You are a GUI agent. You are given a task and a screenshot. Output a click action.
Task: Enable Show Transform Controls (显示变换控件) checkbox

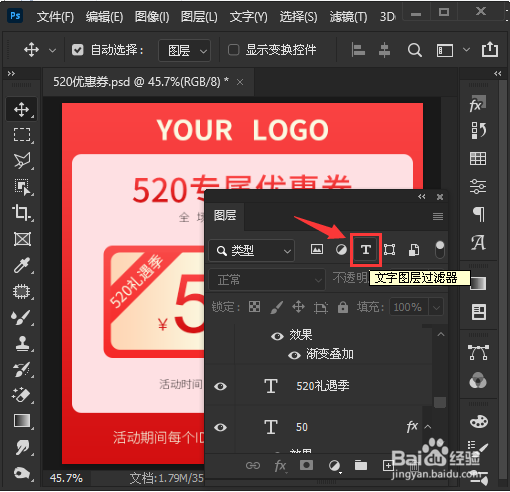click(233, 50)
